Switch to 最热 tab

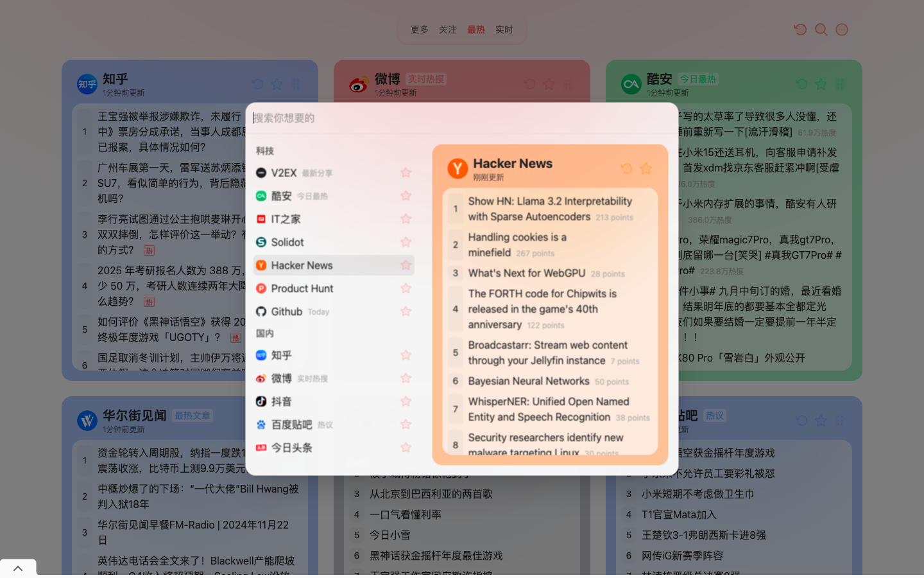[x=476, y=30]
